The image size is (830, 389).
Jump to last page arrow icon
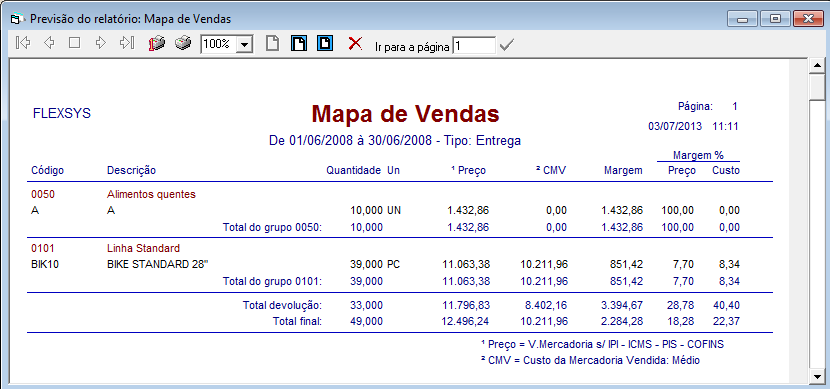tap(127, 43)
